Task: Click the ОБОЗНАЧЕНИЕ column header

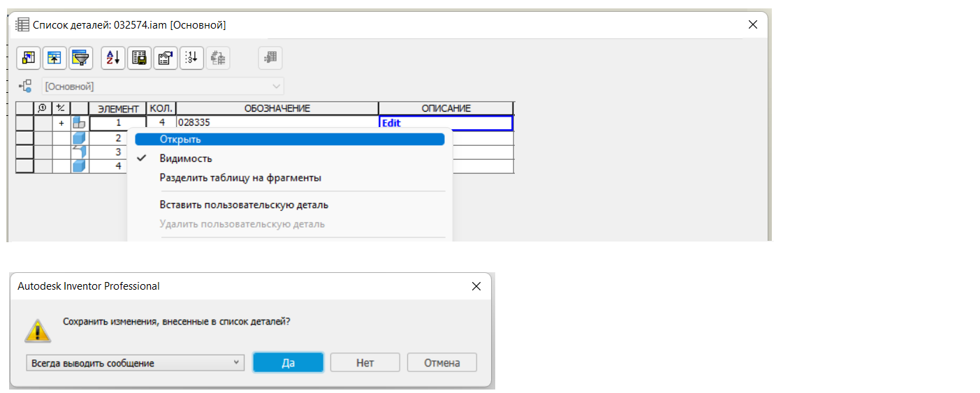Action: [x=277, y=108]
